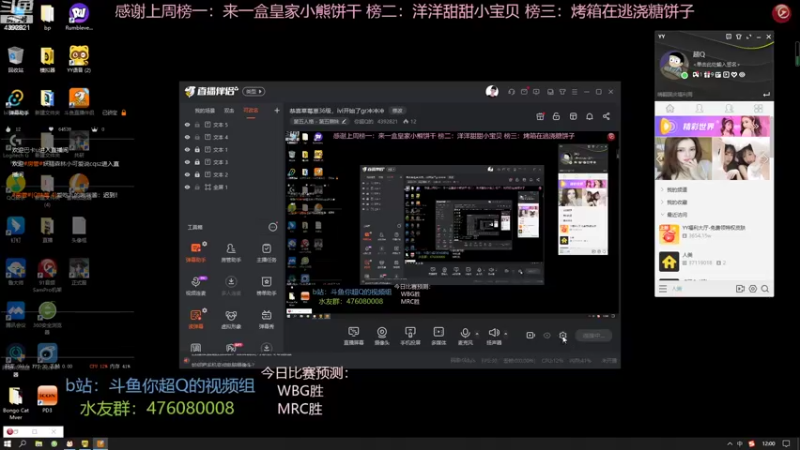
Task: Open YY main menu hamburger icon
Action: click(x=663, y=289)
